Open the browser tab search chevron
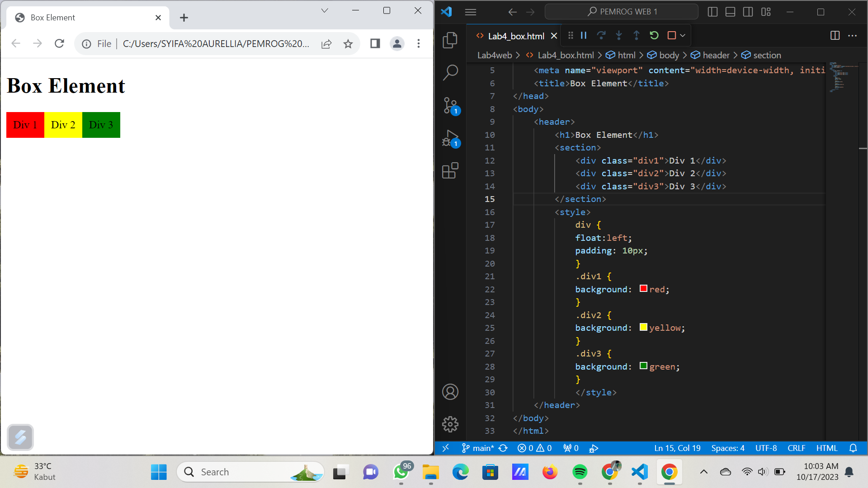Screen dimensions: 868x488 click(324, 10)
